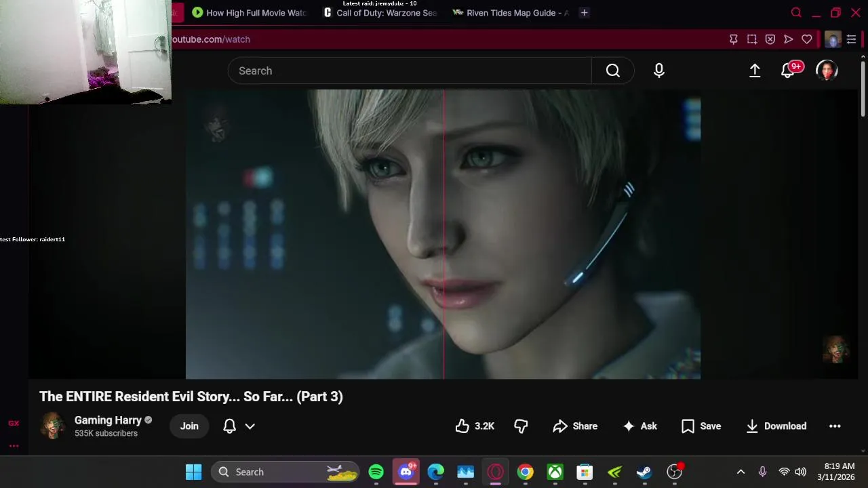Click the Join channel button
Viewport: 868px width, 488px height.
pos(189,426)
